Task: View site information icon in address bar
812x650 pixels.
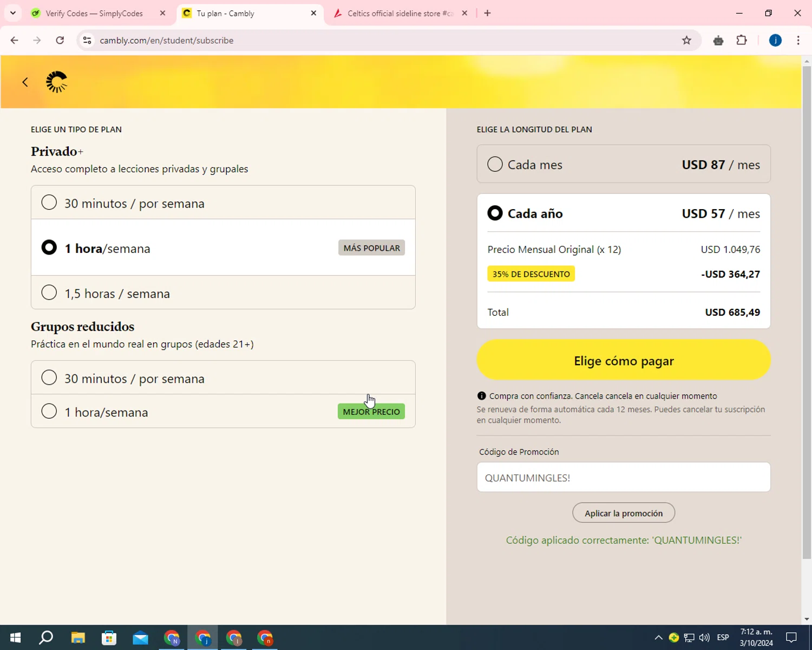Action: (87, 40)
